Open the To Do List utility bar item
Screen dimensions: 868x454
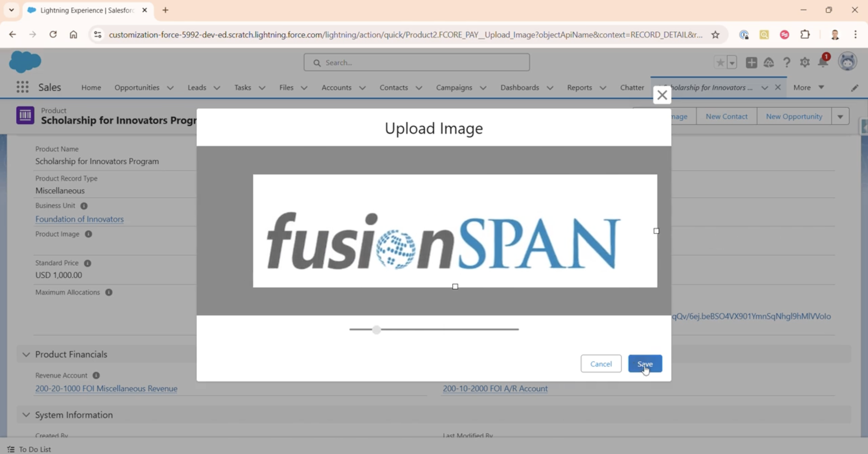[29, 449]
